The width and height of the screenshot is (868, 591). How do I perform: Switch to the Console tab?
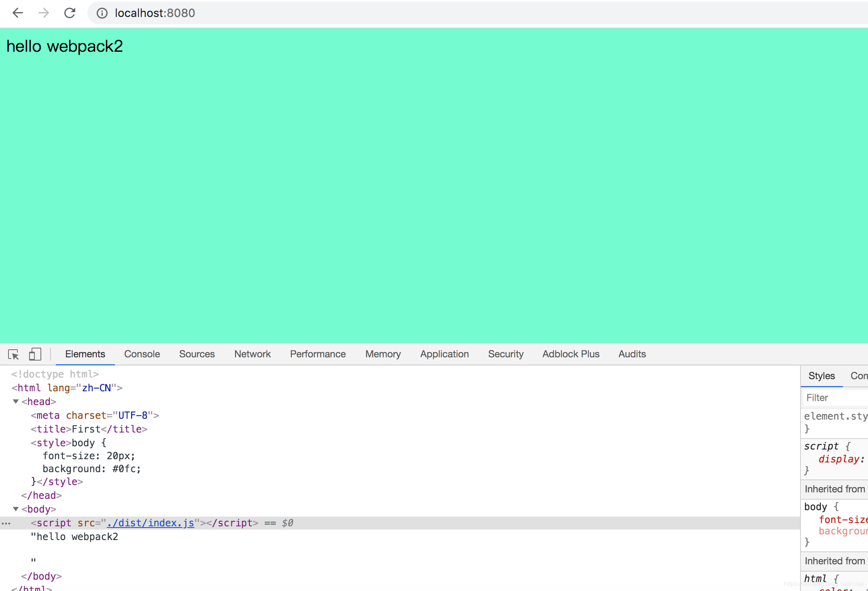point(142,354)
